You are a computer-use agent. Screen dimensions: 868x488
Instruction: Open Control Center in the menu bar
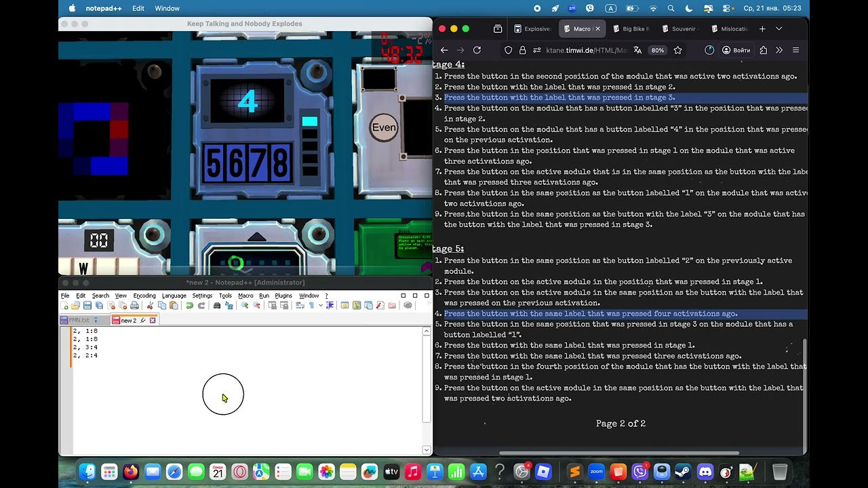(727, 8)
